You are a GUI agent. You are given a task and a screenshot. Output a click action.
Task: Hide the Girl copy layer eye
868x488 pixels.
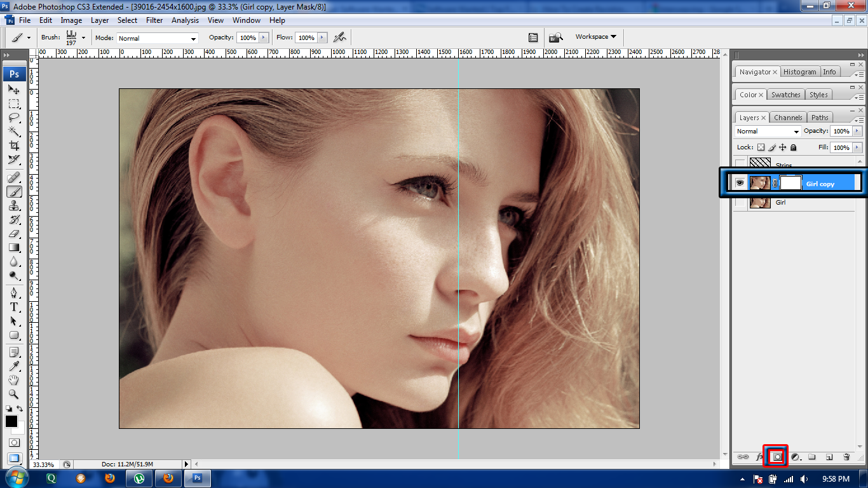click(740, 183)
